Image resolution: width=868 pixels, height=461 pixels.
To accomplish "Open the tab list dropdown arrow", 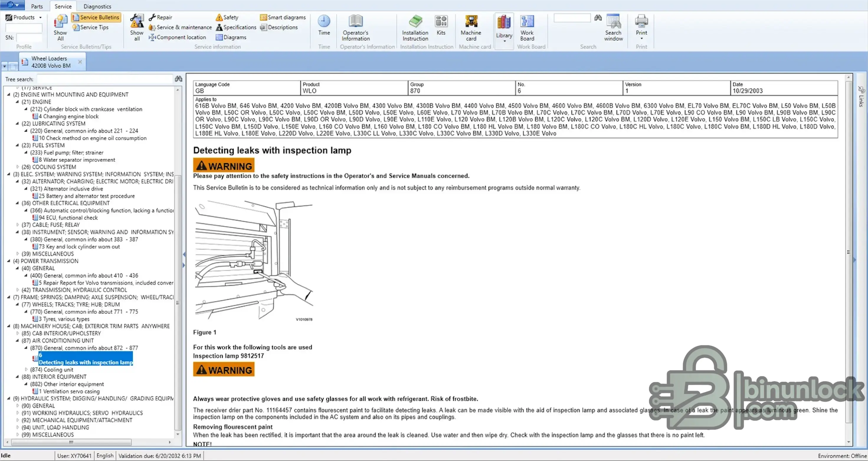I will coord(4,66).
